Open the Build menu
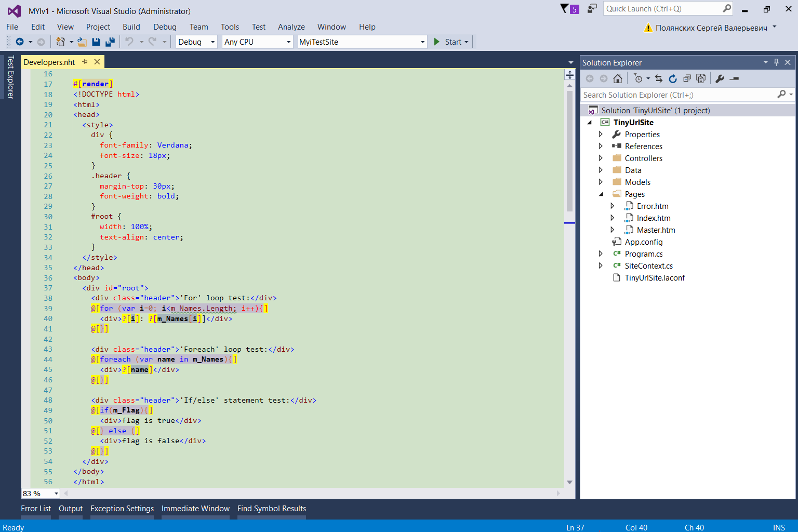This screenshot has height=532, width=798. pos(131,27)
